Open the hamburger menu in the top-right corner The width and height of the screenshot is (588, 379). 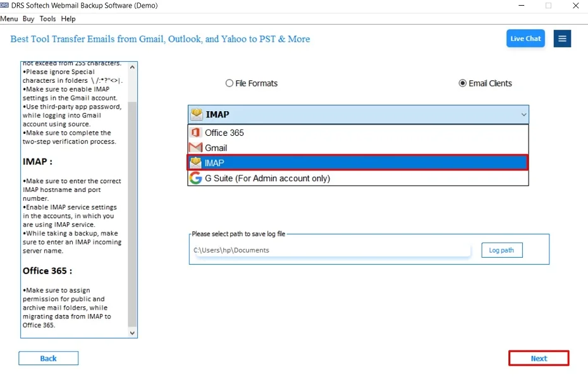tap(562, 39)
